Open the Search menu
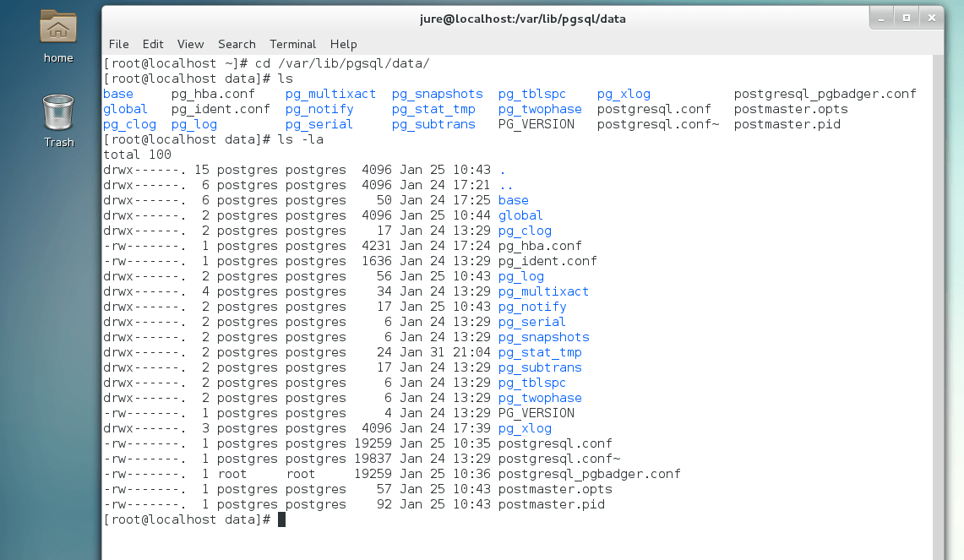The height and width of the screenshot is (560, 964). tap(237, 44)
